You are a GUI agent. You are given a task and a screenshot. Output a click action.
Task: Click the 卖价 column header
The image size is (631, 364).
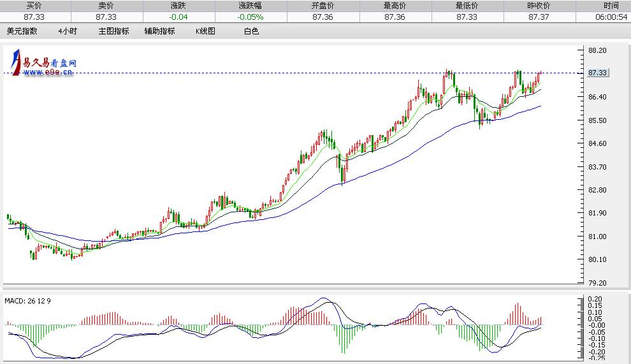pyautogui.click(x=106, y=6)
